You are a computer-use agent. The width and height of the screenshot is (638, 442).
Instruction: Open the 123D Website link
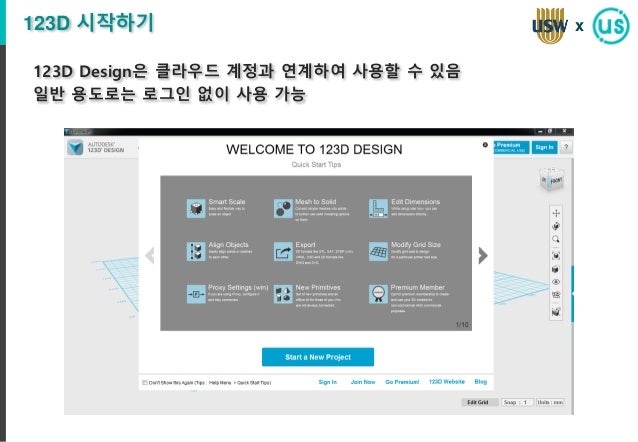point(447,382)
